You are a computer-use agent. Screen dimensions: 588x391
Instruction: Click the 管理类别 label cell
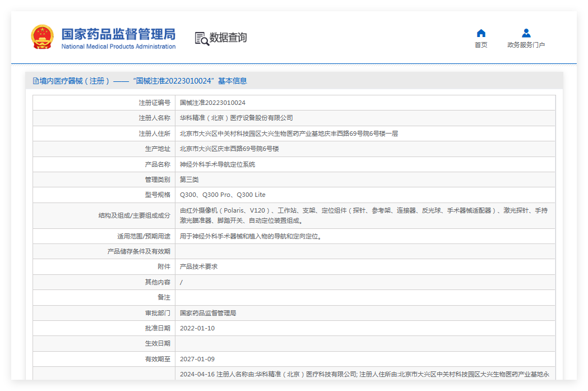pyautogui.click(x=104, y=180)
